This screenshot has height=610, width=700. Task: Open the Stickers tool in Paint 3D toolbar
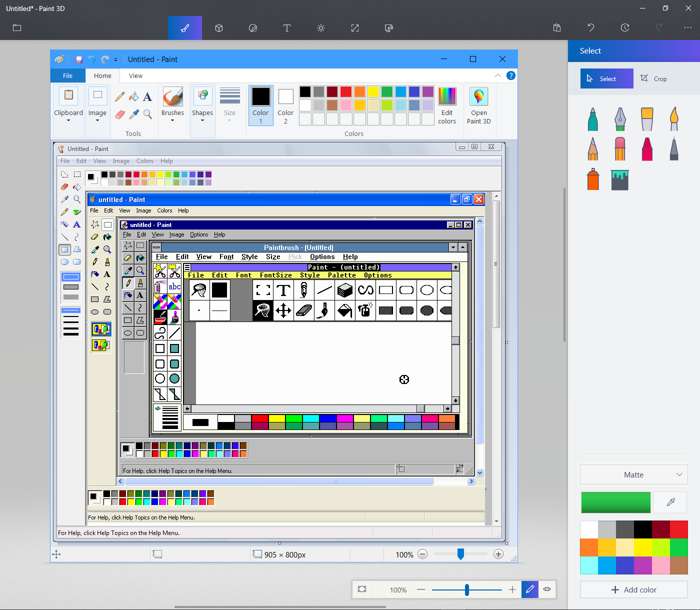click(x=253, y=28)
